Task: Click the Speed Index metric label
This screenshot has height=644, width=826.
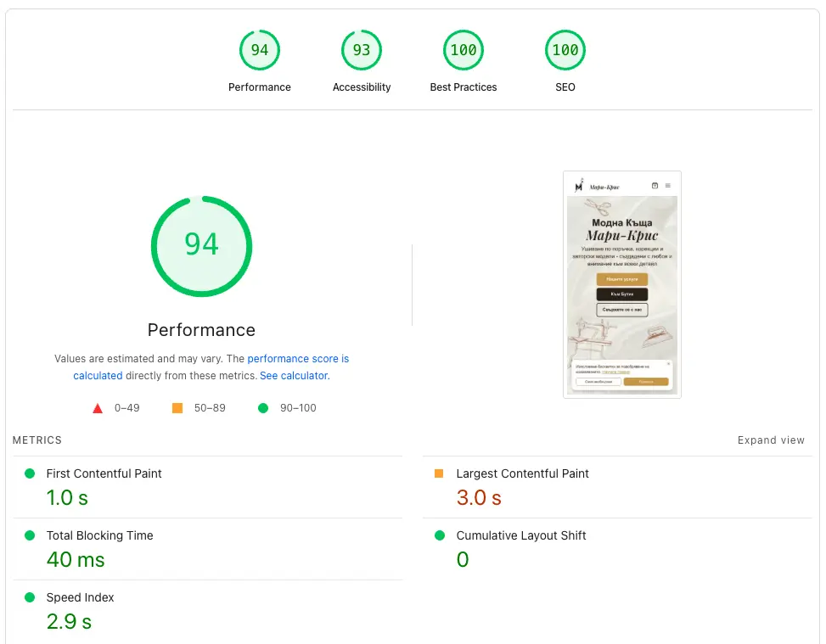Action: 80,597
